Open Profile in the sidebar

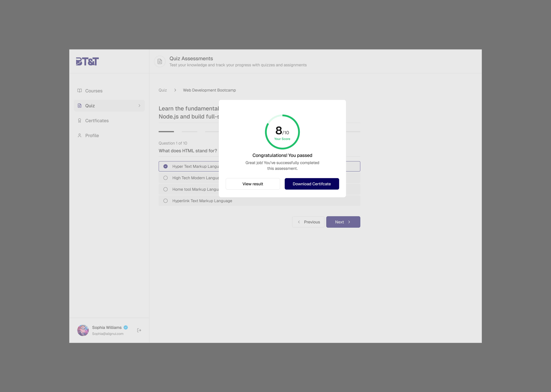pyautogui.click(x=109, y=135)
